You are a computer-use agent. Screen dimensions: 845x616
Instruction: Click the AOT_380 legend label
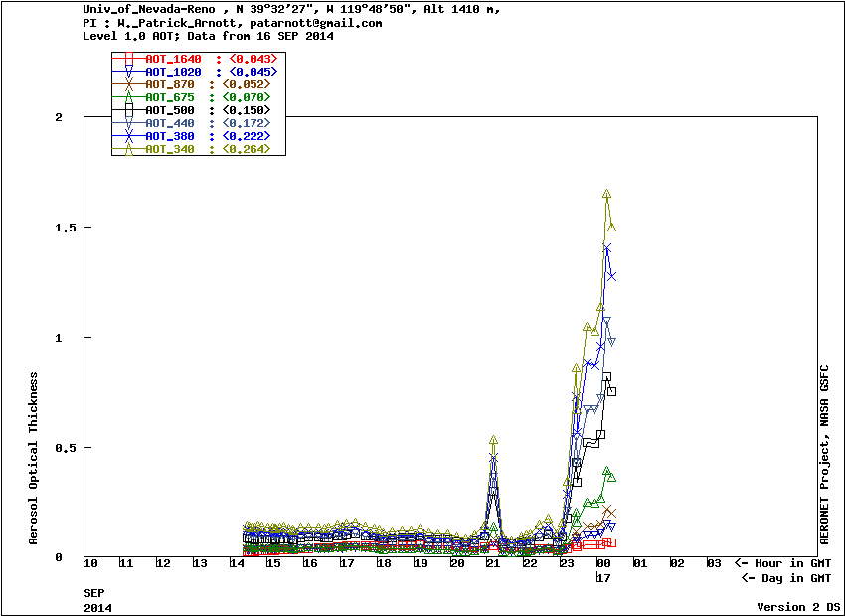click(x=170, y=136)
